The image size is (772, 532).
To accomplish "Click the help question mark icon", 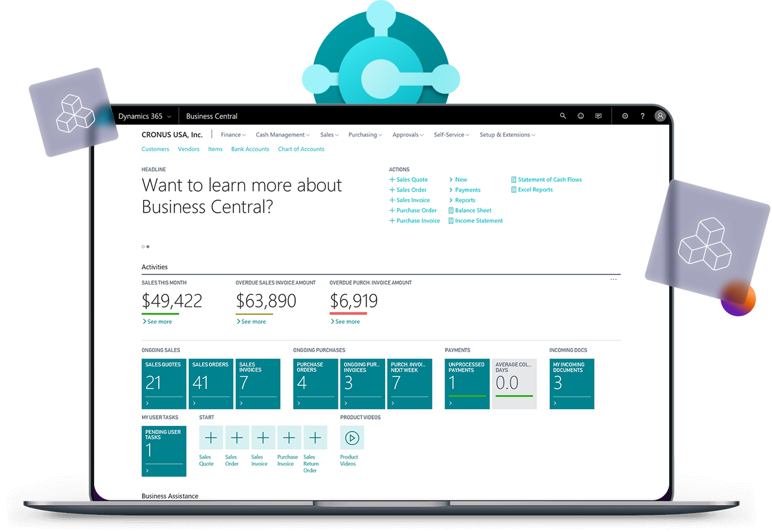I will point(642,115).
